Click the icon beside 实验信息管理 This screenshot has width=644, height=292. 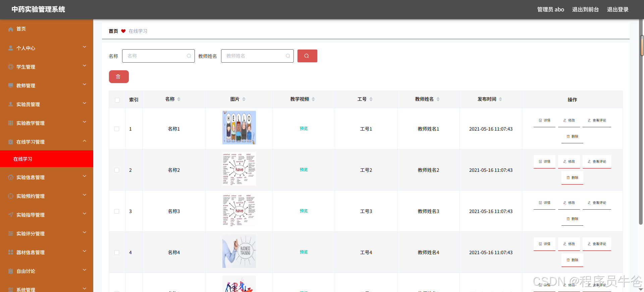pos(11,177)
